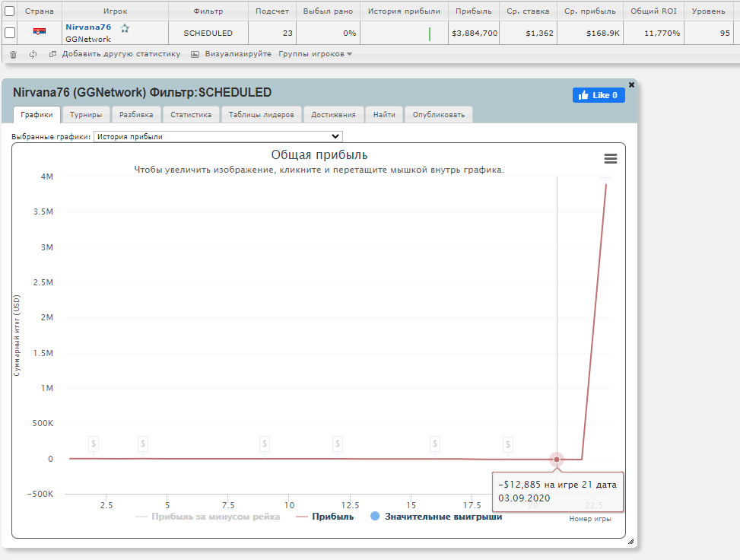Click the trash delete icon in stats toolbar
Viewport: 740px width, 560px height.
coord(13,54)
